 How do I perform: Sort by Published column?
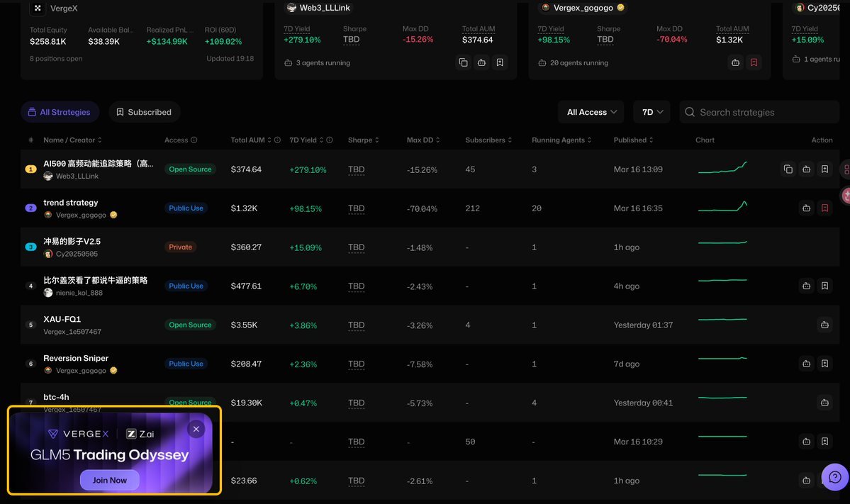(x=633, y=140)
